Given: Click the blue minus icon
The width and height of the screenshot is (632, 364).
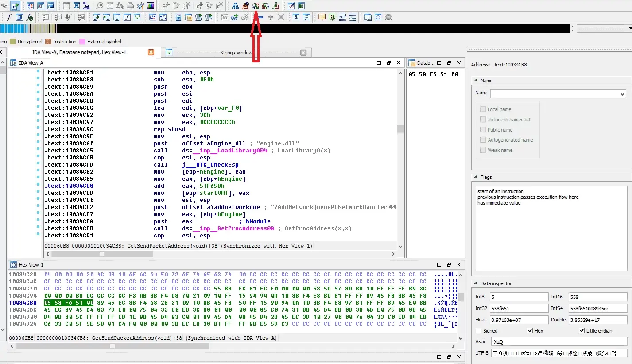Looking at the screenshot, I should coord(260,17).
